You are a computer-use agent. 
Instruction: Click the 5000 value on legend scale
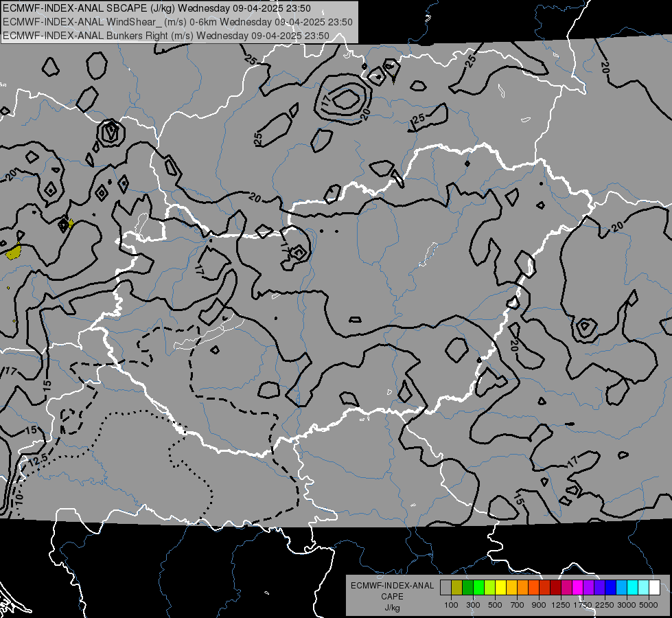tap(649, 605)
